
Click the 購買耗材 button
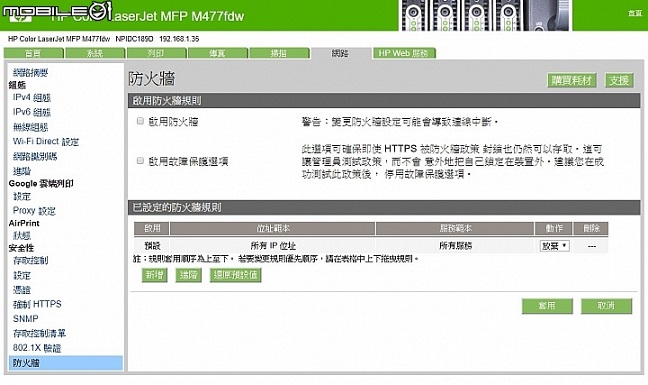pyautogui.click(x=572, y=80)
